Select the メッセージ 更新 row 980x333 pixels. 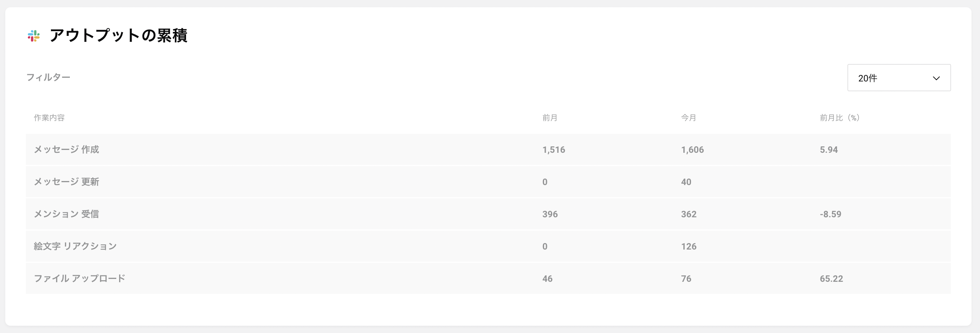tap(488, 182)
